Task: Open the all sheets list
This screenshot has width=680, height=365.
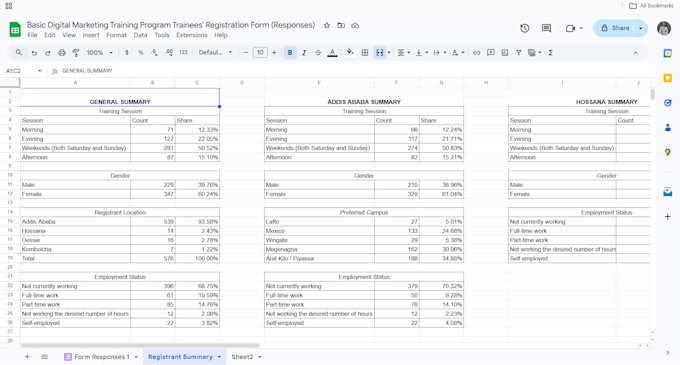Action: pos(44,357)
